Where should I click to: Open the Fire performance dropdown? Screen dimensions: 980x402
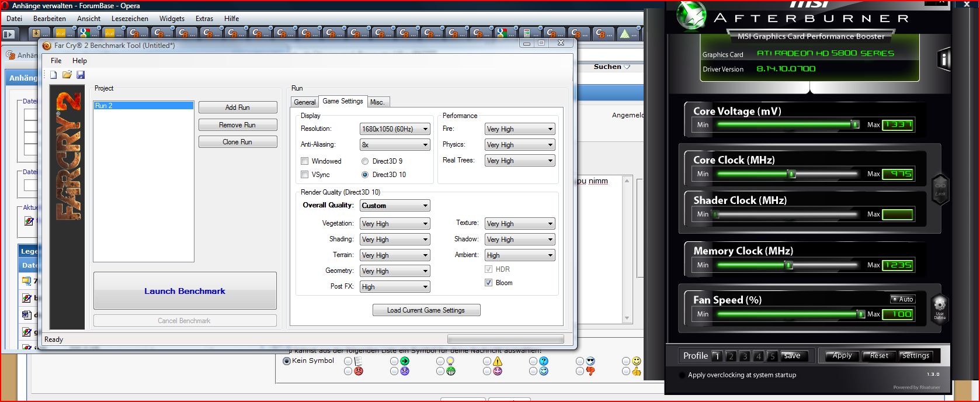pyautogui.click(x=520, y=129)
